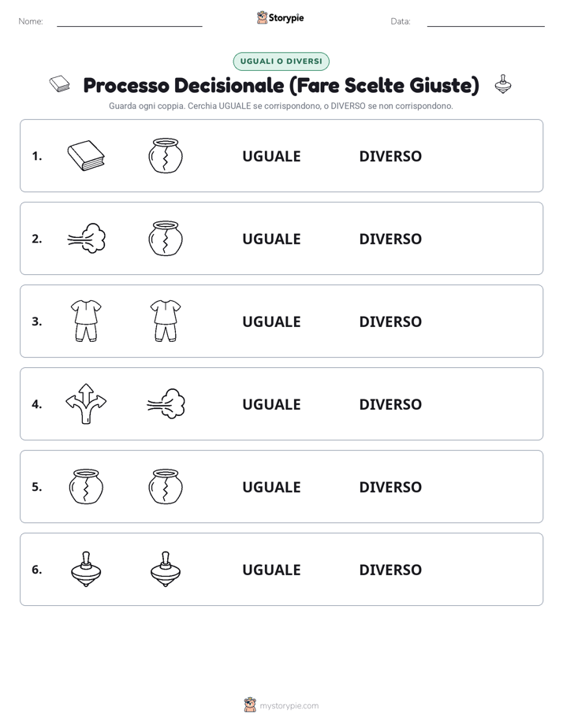The width and height of the screenshot is (563, 728).
Task: Select UGUALE for row 6
Action: tap(271, 569)
